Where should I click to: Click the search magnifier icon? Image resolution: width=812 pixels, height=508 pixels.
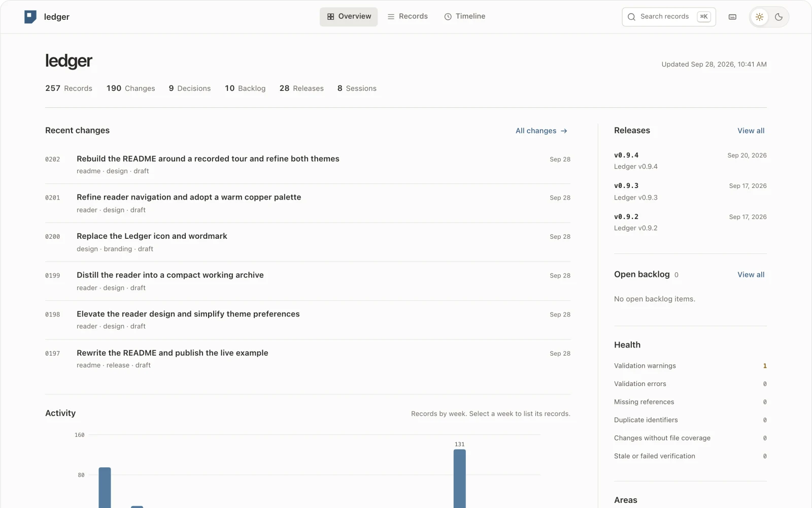coord(631,17)
